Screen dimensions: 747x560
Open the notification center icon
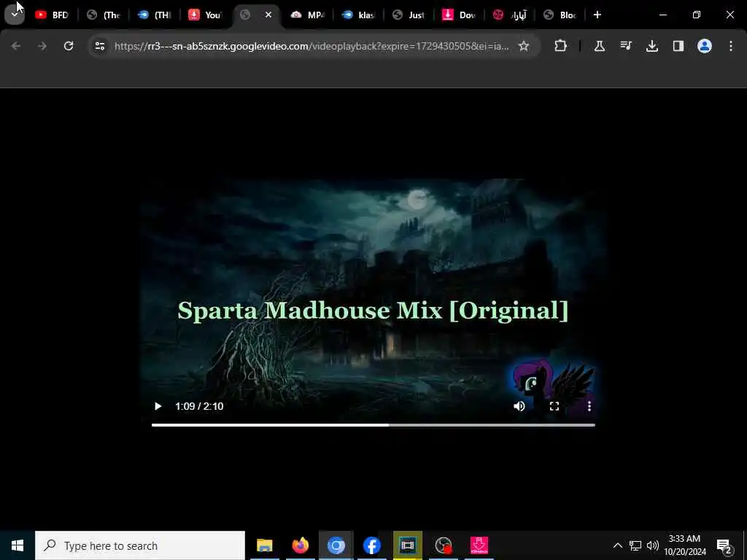point(724,545)
